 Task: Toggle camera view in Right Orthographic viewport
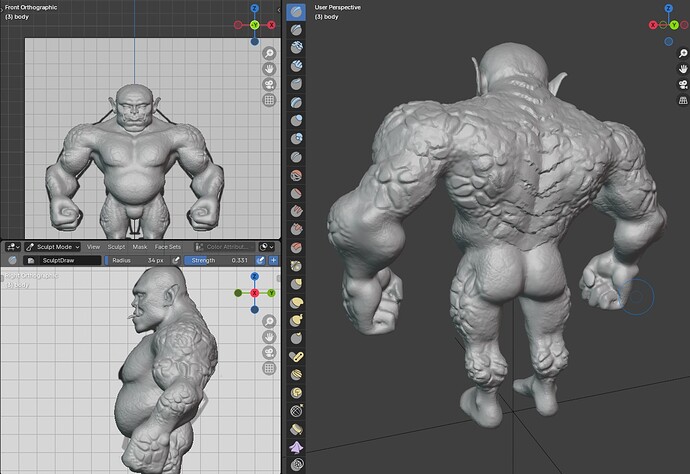coord(269,353)
